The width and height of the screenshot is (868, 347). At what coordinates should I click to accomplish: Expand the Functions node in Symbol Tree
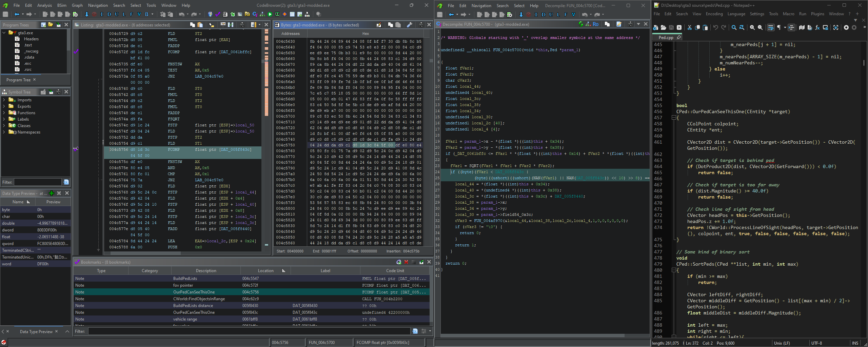pyautogui.click(x=4, y=113)
